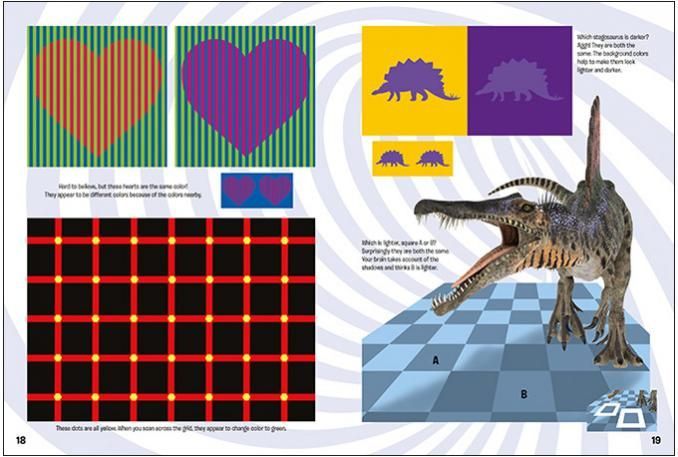Image resolution: width=678 pixels, height=457 pixels.
Task: Click the caption line 'Hard to believe, but these hearts...'
Action: (123, 186)
